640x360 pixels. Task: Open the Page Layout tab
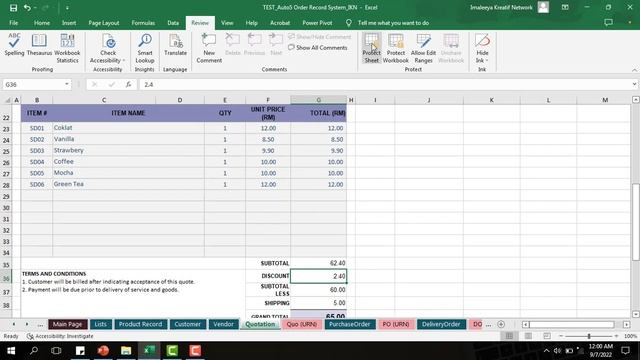click(x=104, y=23)
